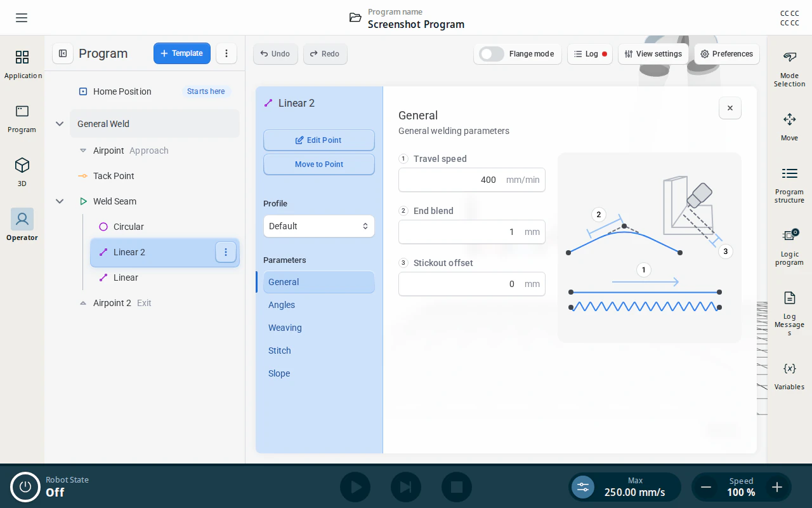Collapse the General Weld group
Image resolution: width=812 pixels, height=508 pixels.
pyautogui.click(x=60, y=124)
